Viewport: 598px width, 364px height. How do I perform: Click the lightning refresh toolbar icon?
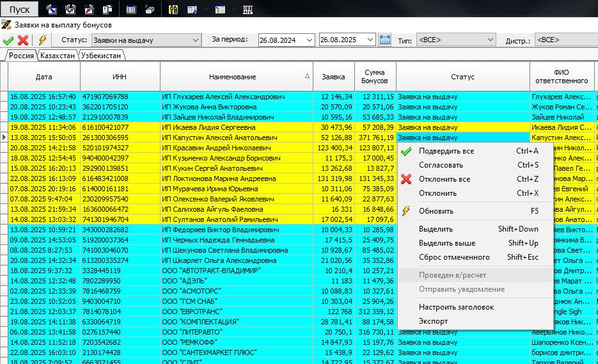click(42, 40)
